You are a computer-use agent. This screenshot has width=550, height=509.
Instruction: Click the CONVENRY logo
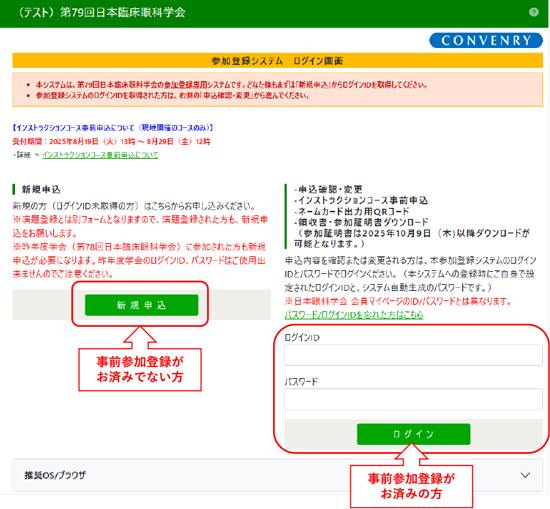pyautogui.click(x=486, y=41)
